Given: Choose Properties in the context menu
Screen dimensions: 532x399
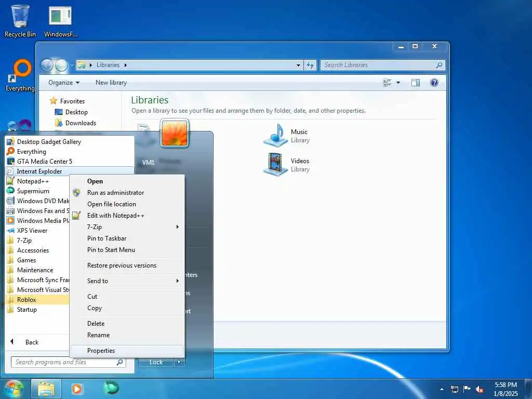Looking at the screenshot, I should 127,351.
